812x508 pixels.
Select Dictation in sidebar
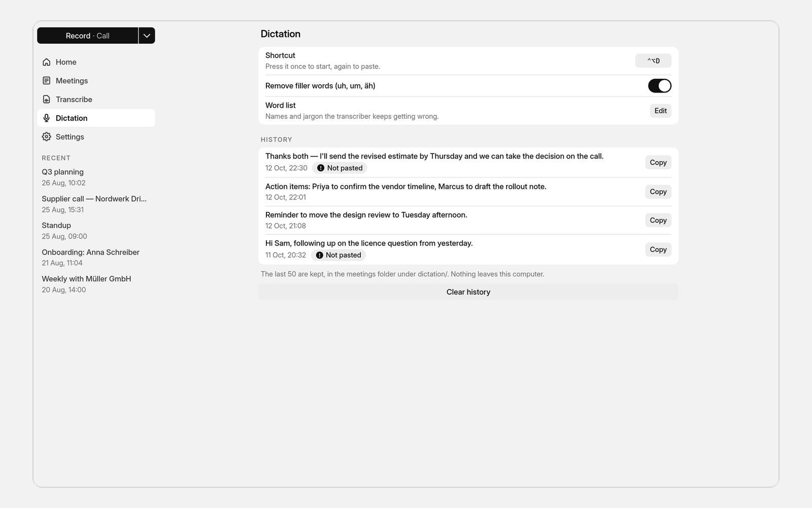[x=96, y=118]
